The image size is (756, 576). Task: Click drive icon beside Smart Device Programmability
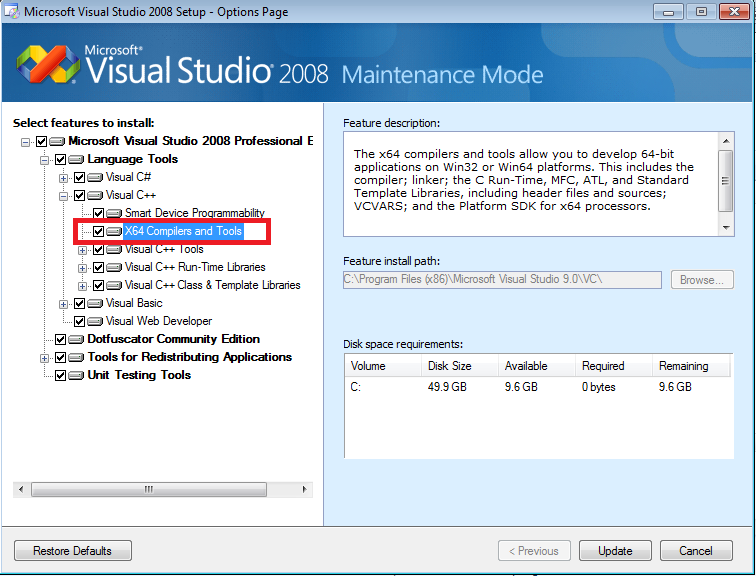114,213
